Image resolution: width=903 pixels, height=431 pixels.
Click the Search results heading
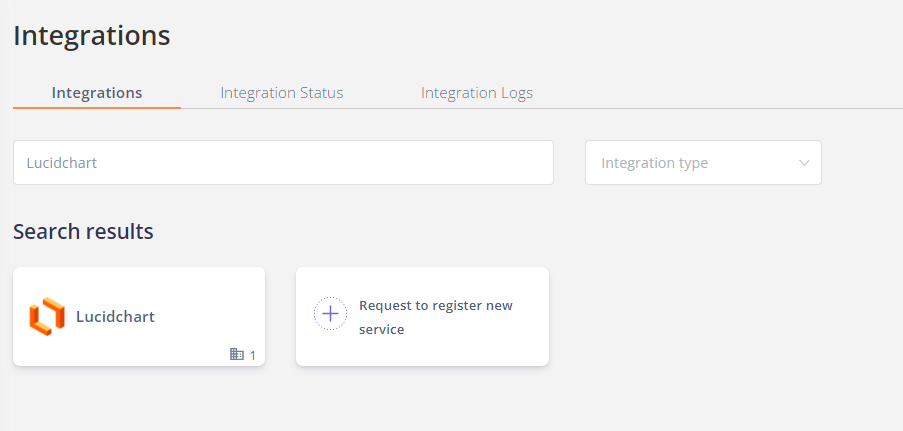[x=84, y=232]
